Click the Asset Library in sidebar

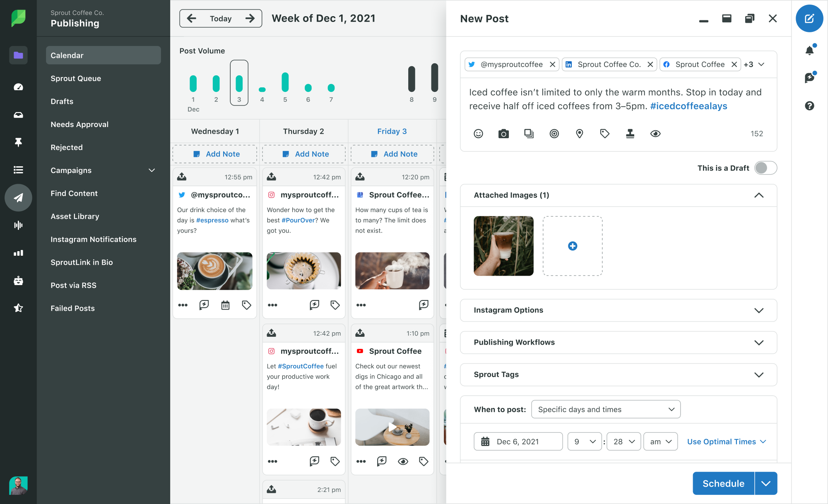click(x=75, y=216)
